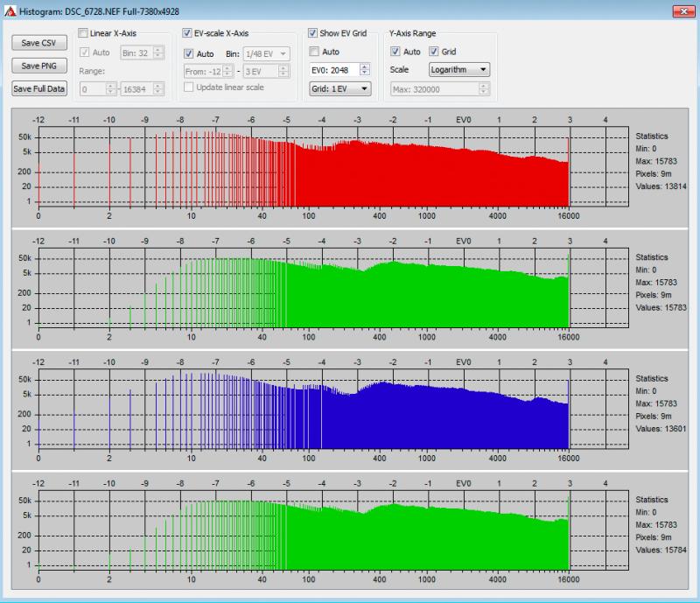Click the 'Y-Axis Range' group label
The width and height of the screenshot is (700, 603).
412,33
